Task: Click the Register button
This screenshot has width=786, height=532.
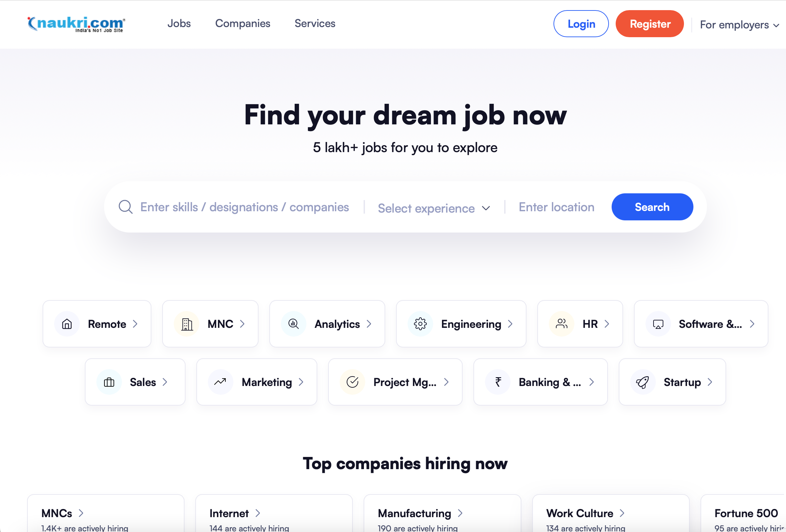Action: coord(649,24)
